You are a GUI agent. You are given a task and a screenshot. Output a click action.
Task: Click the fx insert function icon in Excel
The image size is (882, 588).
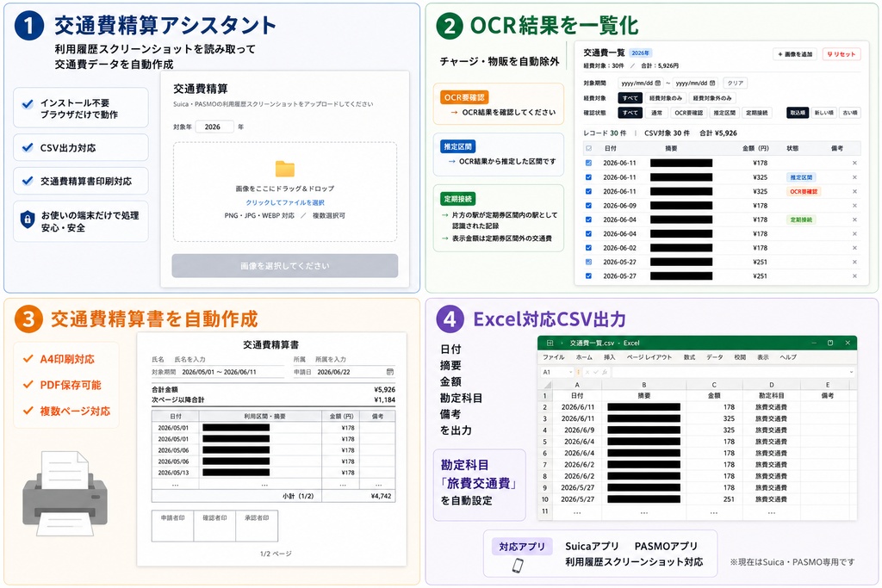(604, 372)
